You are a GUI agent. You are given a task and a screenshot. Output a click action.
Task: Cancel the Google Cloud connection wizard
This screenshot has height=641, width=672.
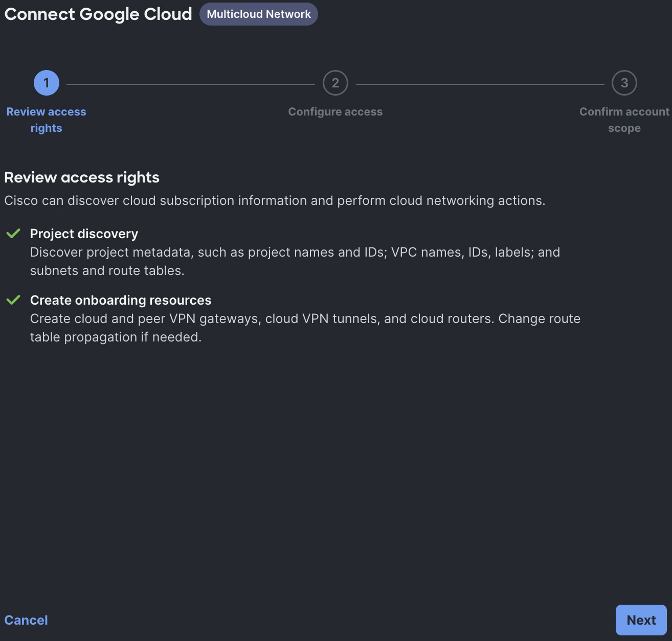26,620
